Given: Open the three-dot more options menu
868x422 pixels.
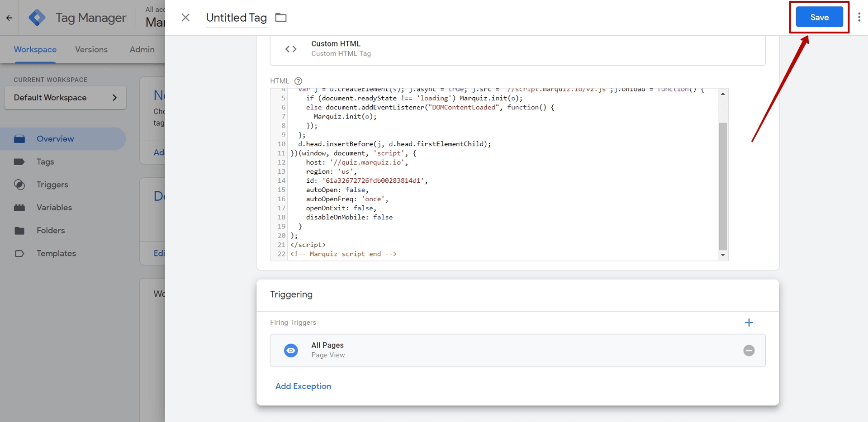Looking at the screenshot, I should 859,17.
